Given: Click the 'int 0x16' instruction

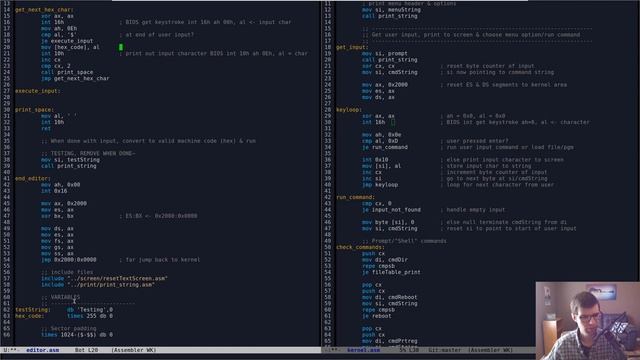Looking at the screenshot, I should point(54,191).
